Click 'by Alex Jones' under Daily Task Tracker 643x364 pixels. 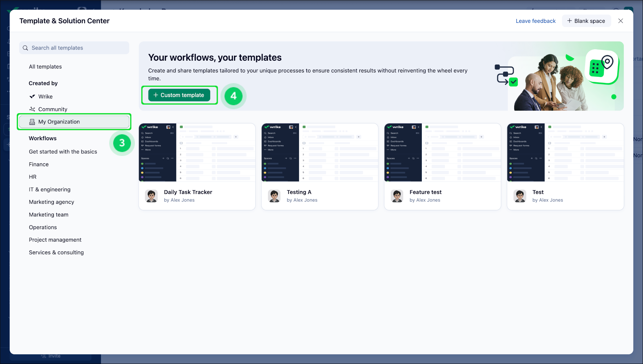coord(179,200)
